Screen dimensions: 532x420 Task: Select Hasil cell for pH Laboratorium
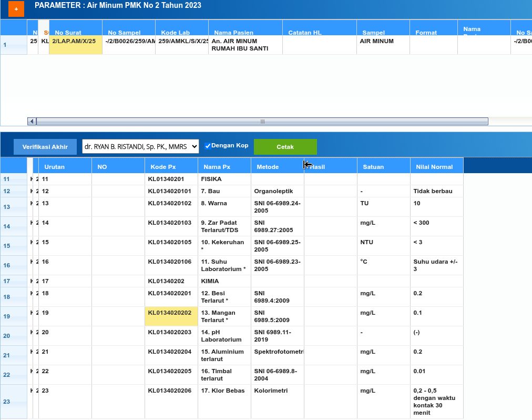coord(330,336)
